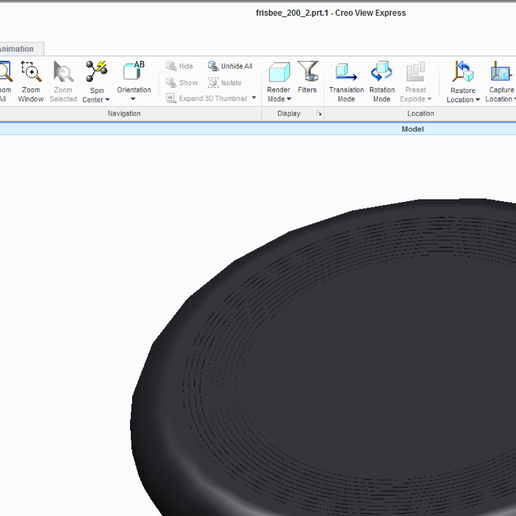The width and height of the screenshot is (516, 516).
Task: Click the 'Display' group label
Action: 289,113
